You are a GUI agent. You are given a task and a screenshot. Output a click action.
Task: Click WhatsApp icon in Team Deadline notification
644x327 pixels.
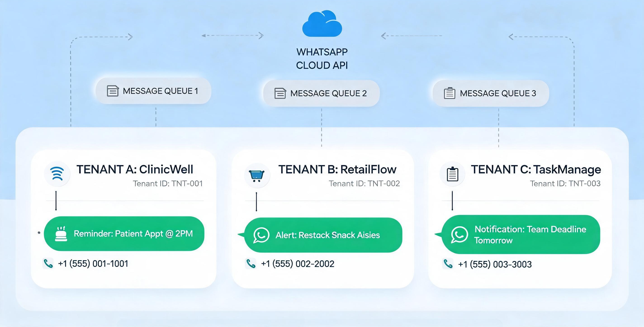pos(459,235)
